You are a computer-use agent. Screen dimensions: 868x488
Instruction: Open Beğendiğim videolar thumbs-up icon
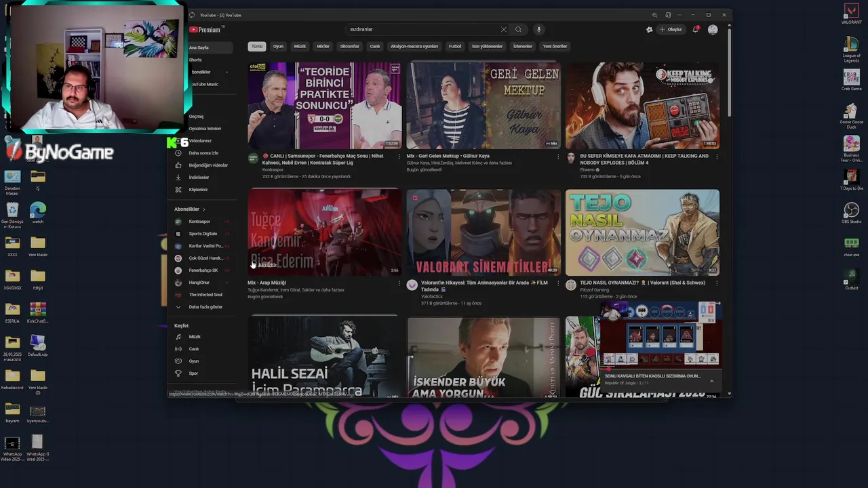click(x=178, y=165)
